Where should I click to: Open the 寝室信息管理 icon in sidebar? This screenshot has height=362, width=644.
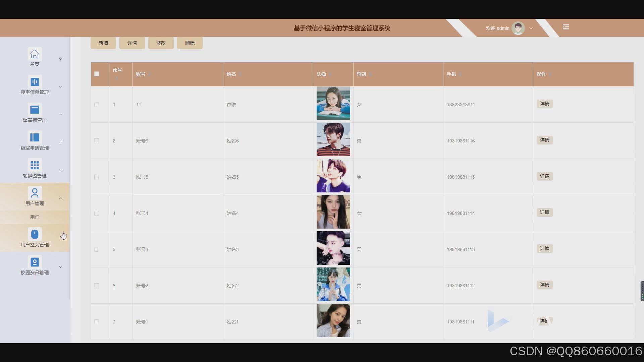(x=35, y=82)
